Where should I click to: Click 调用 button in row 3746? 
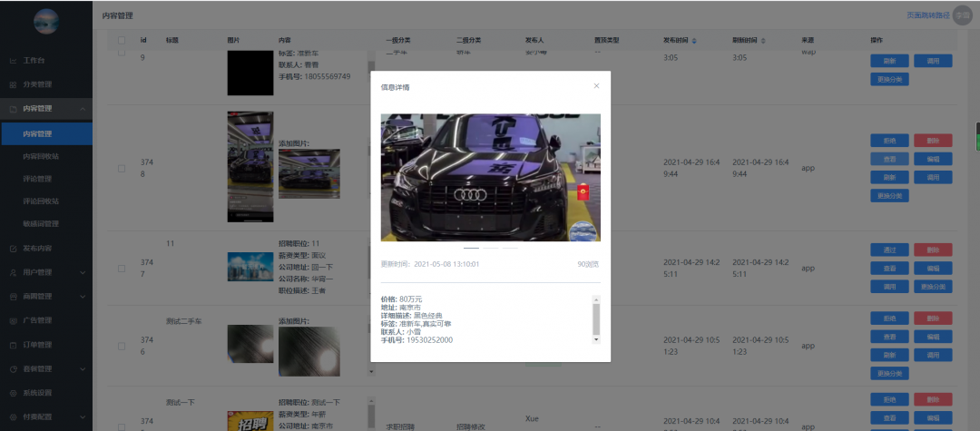[x=933, y=355]
